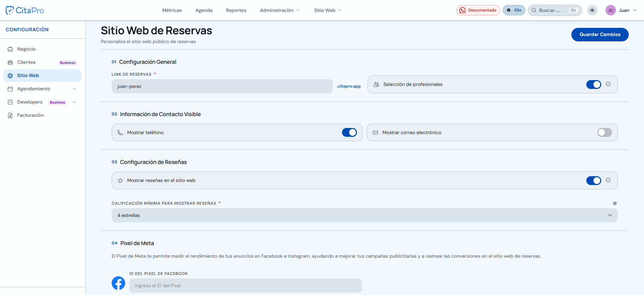Toggle the sun theme icon
The width and height of the screenshot is (644, 295).
(592, 10)
